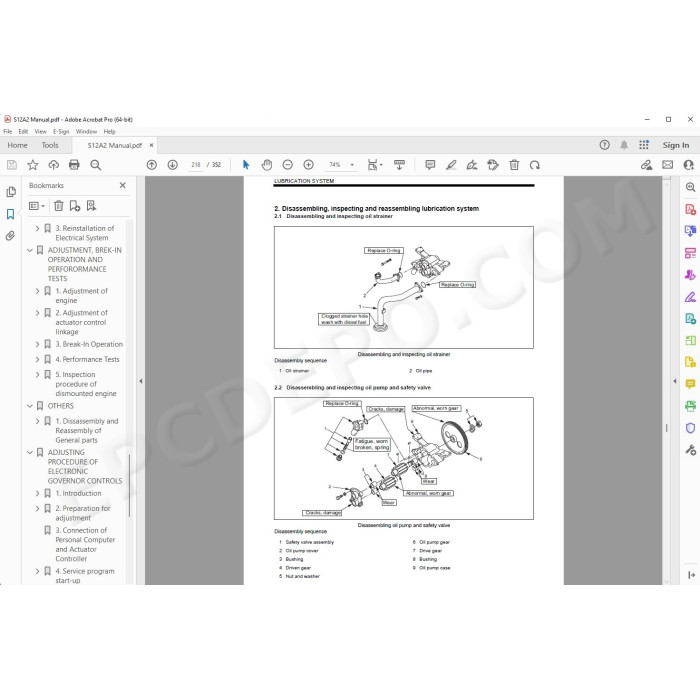700x700 pixels.
Task: Open the apps grid icon
Action: click(x=644, y=145)
